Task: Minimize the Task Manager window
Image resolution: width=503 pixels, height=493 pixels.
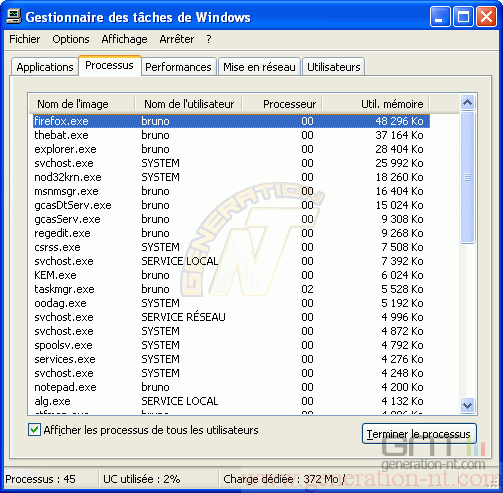Action: [x=439, y=16]
